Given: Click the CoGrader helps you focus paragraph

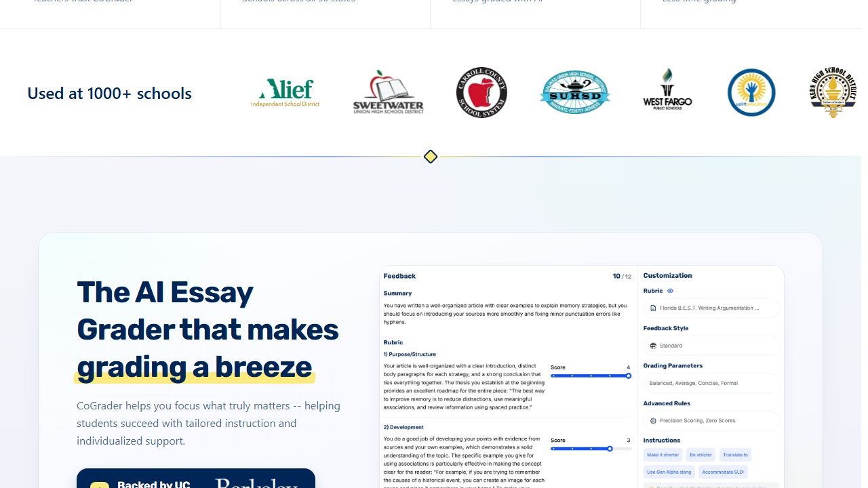Looking at the screenshot, I should (x=209, y=424).
